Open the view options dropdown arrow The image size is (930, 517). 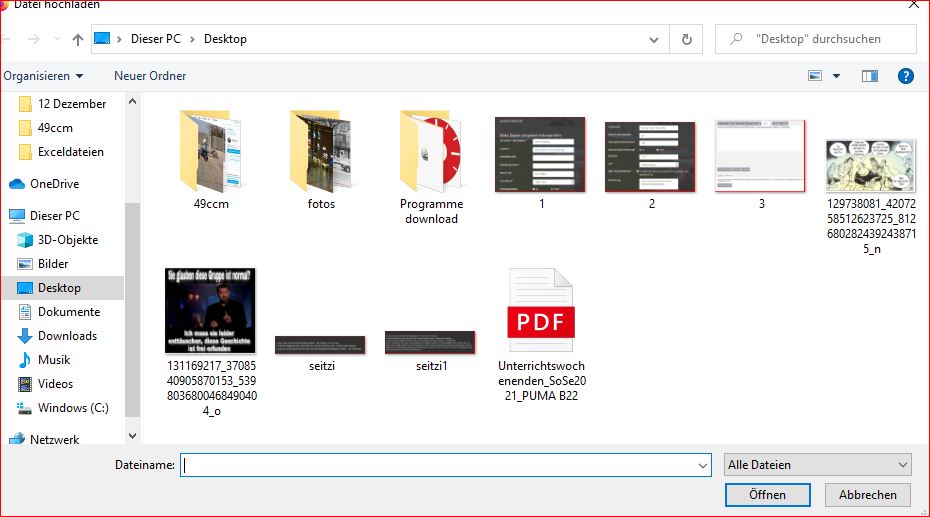(837, 76)
